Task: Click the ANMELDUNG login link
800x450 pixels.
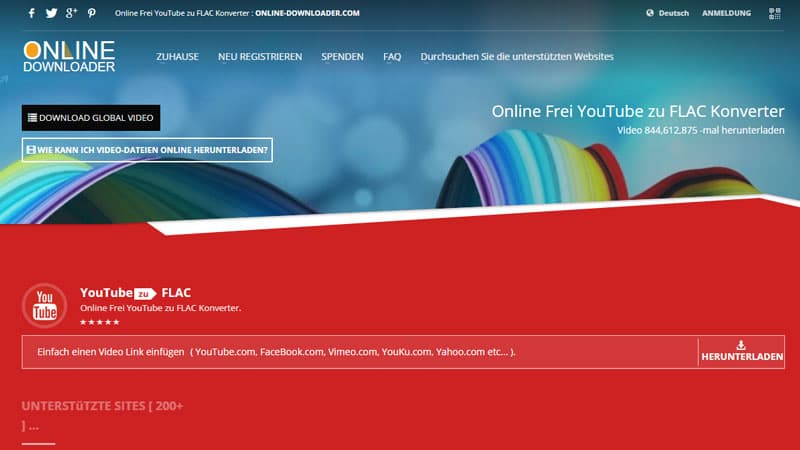Action: tap(727, 13)
